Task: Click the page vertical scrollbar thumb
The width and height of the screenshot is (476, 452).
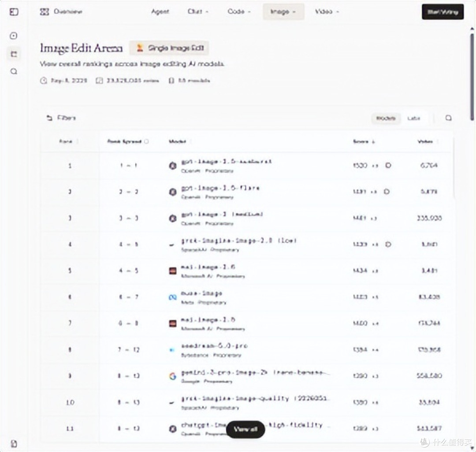Action: 472,77
